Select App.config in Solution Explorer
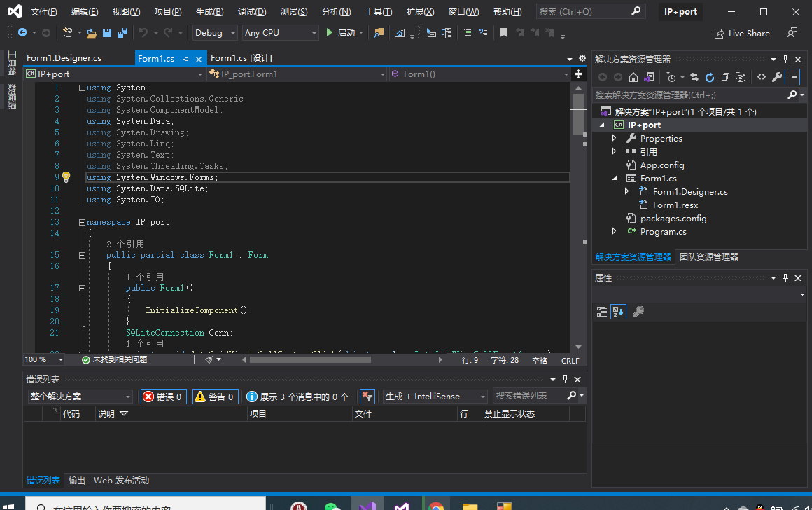The image size is (812, 510). [x=661, y=165]
